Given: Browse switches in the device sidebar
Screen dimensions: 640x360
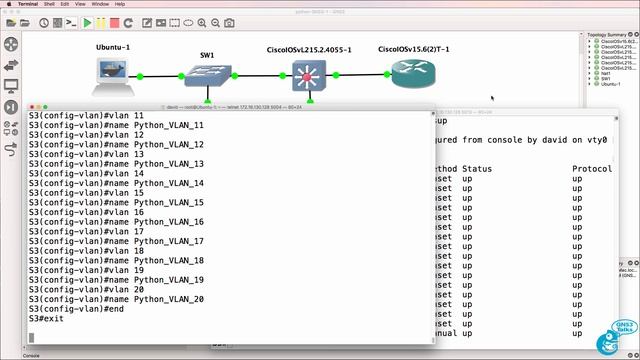Looking at the screenshot, I should [11, 65].
